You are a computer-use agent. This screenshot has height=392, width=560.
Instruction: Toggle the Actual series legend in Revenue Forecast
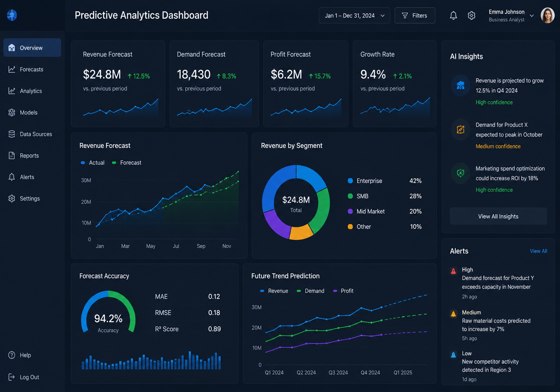[93, 163]
